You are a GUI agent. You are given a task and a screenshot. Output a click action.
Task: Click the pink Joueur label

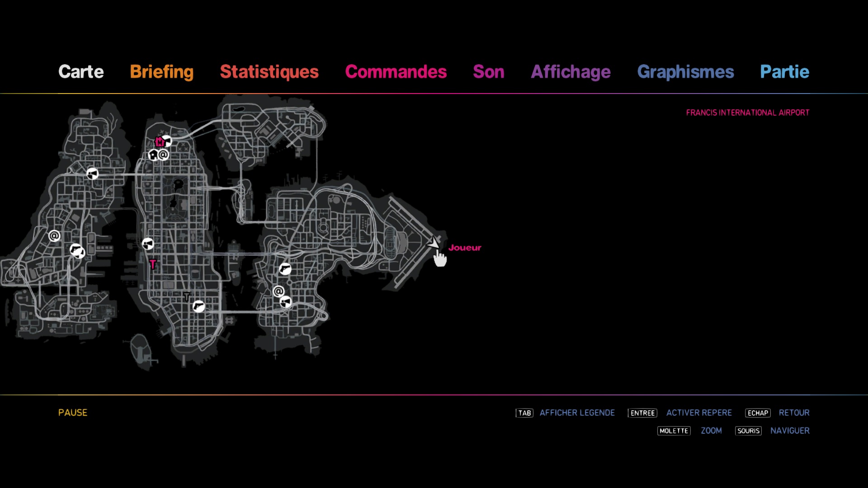pyautogui.click(x=465, y=248)
